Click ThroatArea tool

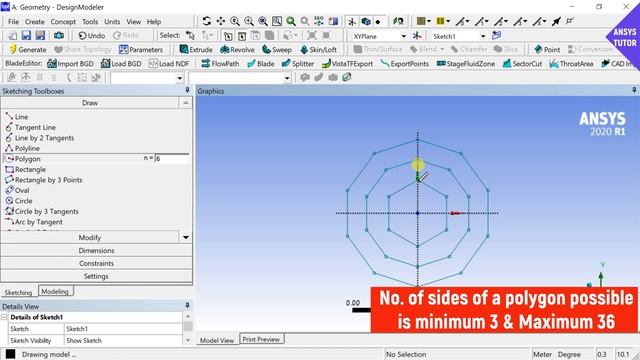coord(571,64)
